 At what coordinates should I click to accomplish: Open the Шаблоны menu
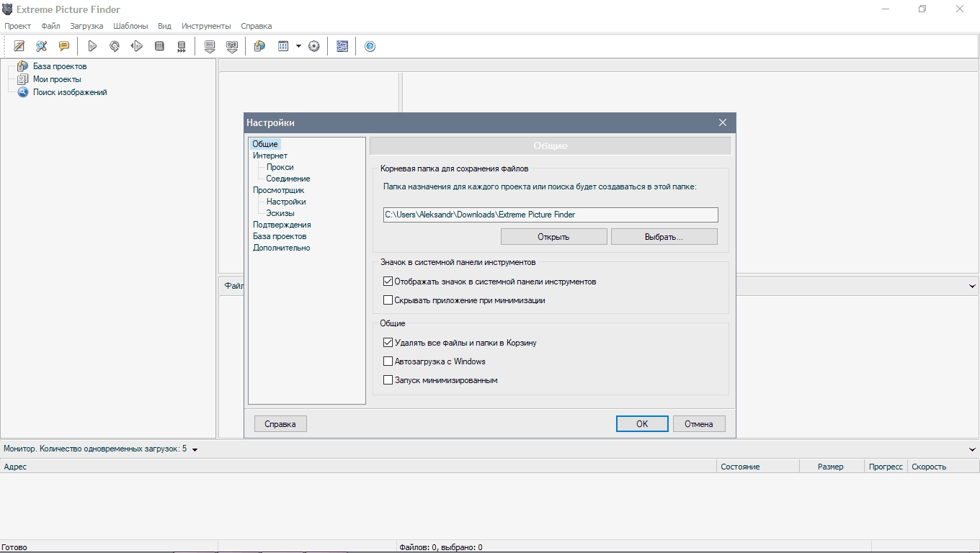(x=130, y=26)
